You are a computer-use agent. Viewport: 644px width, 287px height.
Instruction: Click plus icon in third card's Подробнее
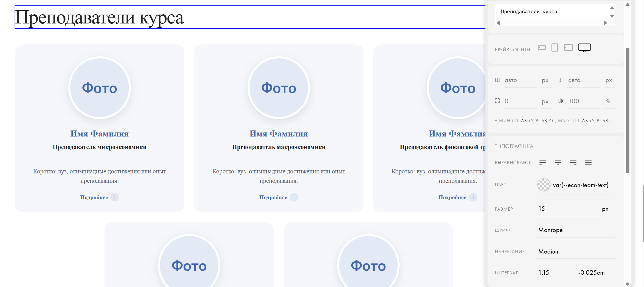coord(473,197)
